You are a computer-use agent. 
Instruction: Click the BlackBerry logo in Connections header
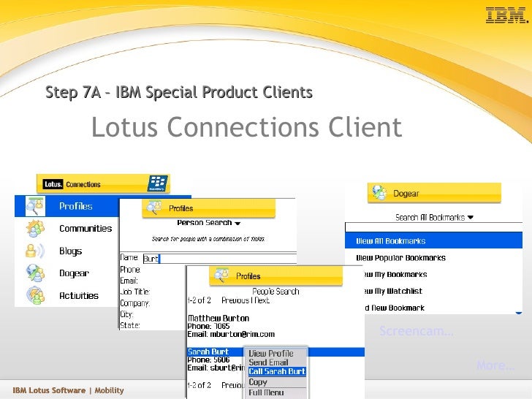[x=157, y=183]
